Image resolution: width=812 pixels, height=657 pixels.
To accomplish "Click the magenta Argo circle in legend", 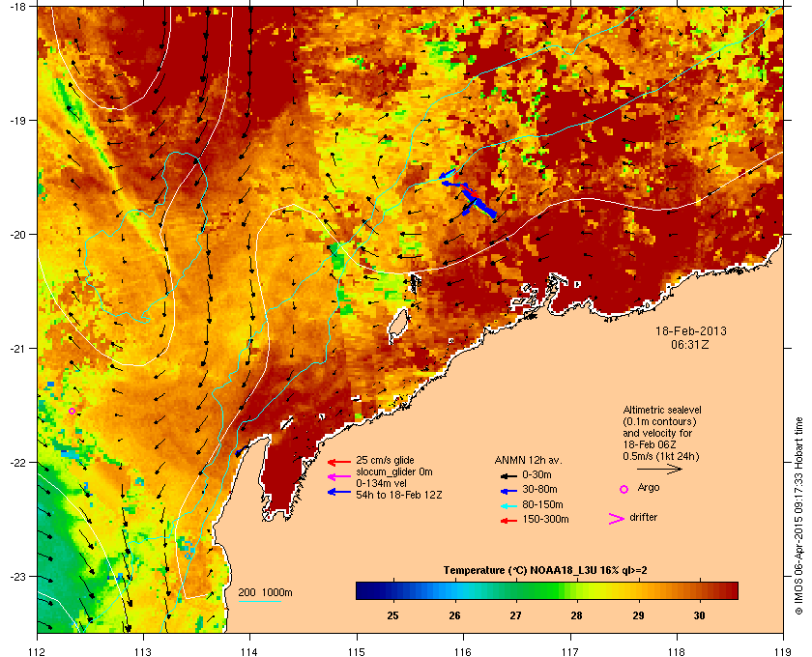I will pyautogui.click(x=624, y=489).
